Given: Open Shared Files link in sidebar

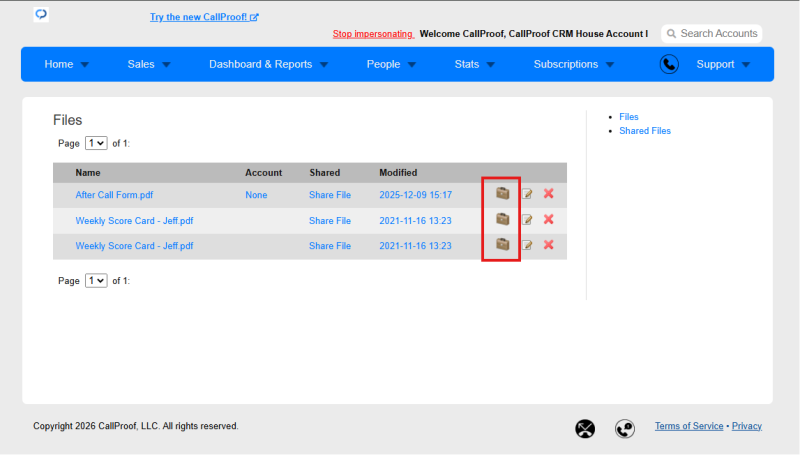Looking at the screenshot, I should (645, 131).
